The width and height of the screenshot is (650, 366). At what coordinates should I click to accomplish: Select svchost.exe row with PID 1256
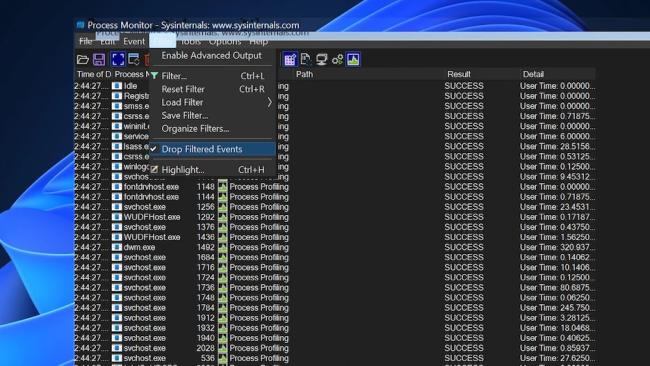click(x=335, y=207)
